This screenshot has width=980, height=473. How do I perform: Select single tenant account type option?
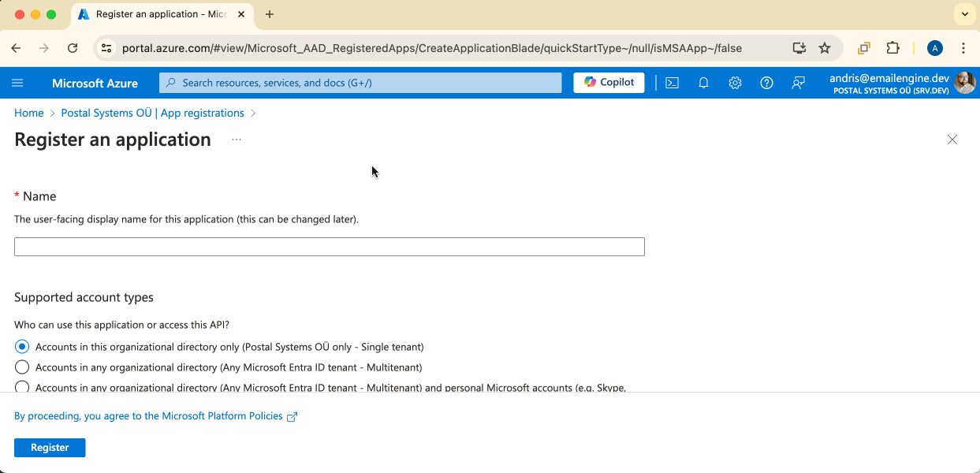coord(22,347)
